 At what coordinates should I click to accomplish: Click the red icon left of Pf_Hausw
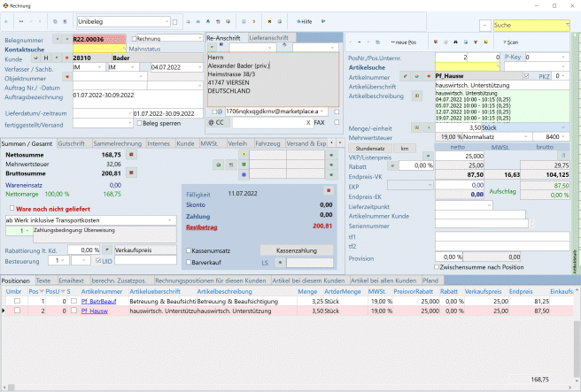(x=429, y=76)
